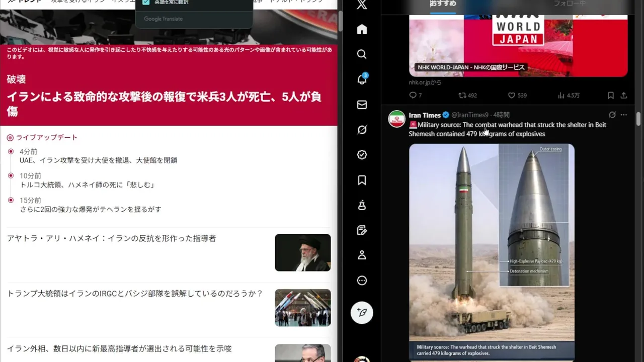Screen dimensions: 644x362
Task: Open X notifications bell icon
Action: (362, 79)
